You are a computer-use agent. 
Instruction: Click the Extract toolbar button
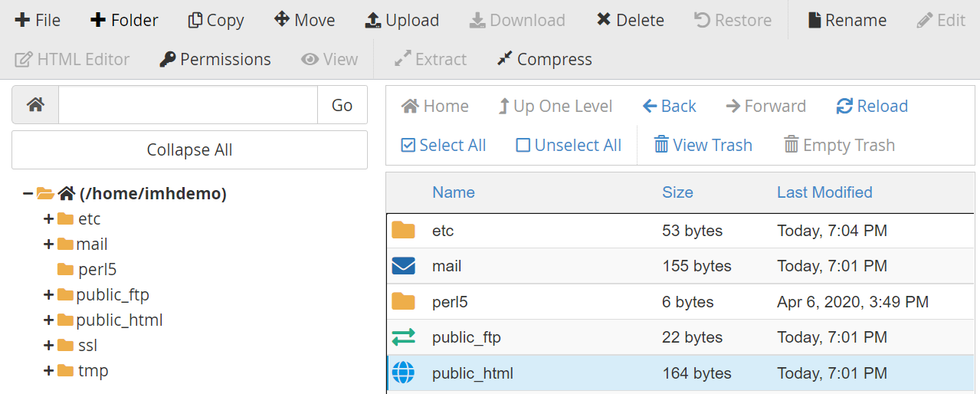click(430, 59)
